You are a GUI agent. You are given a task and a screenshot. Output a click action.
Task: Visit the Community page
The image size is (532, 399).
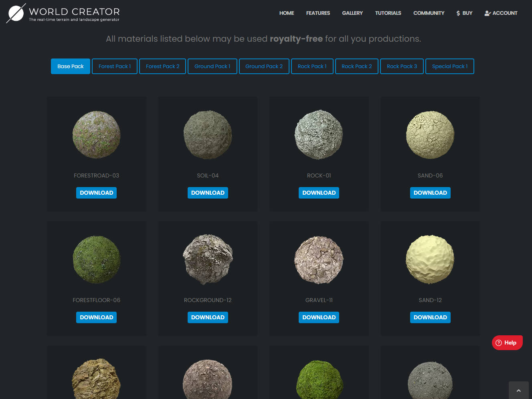coord(429,13)
